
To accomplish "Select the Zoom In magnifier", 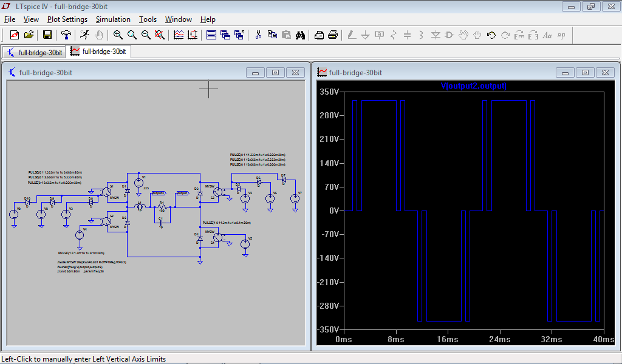I will tap(118, 35).
